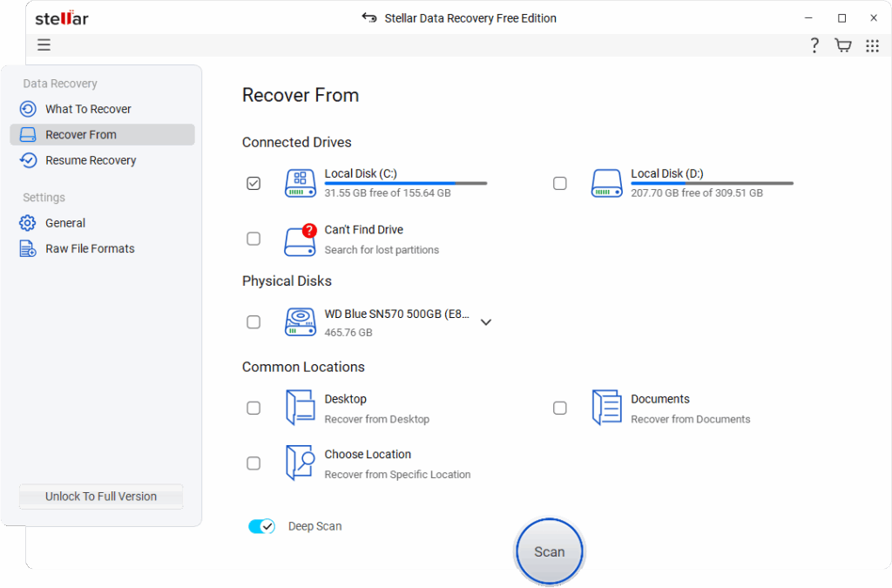Click the Local Disk (C:) label

point(361,173)
